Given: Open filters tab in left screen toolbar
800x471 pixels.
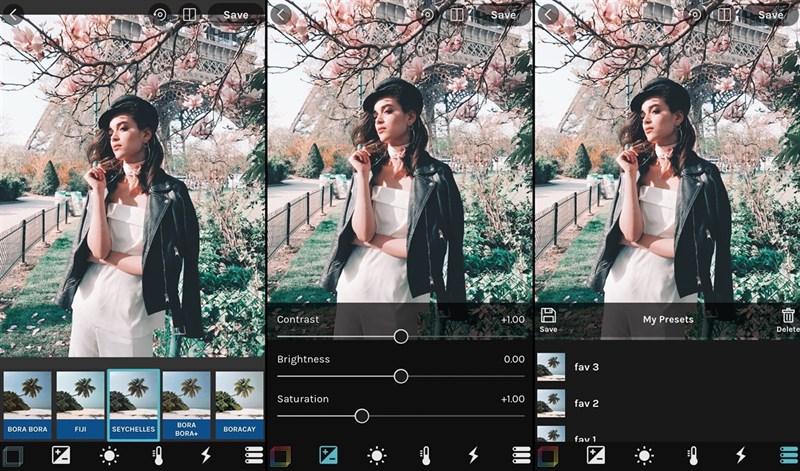Looking at the screenshot, I should (13, 455).
